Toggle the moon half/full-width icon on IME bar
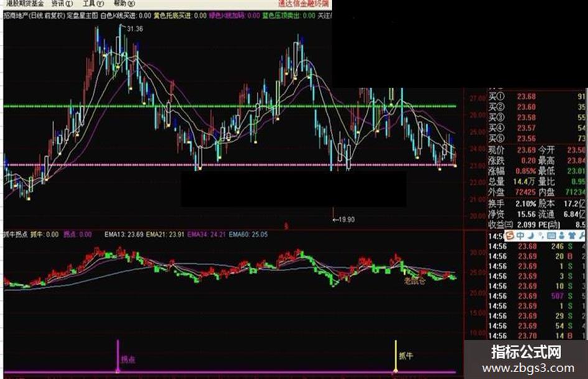The height and width of the screenshot is (379, 588). point(531,236)
